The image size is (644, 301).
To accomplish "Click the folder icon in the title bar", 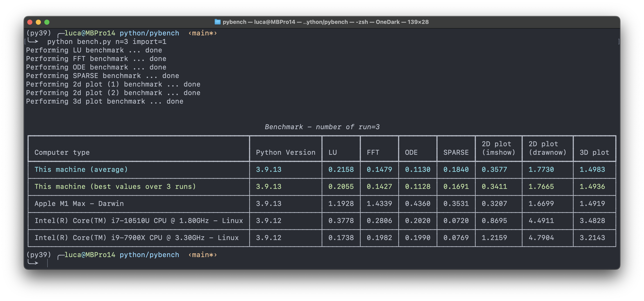I will tap(217, 22).
